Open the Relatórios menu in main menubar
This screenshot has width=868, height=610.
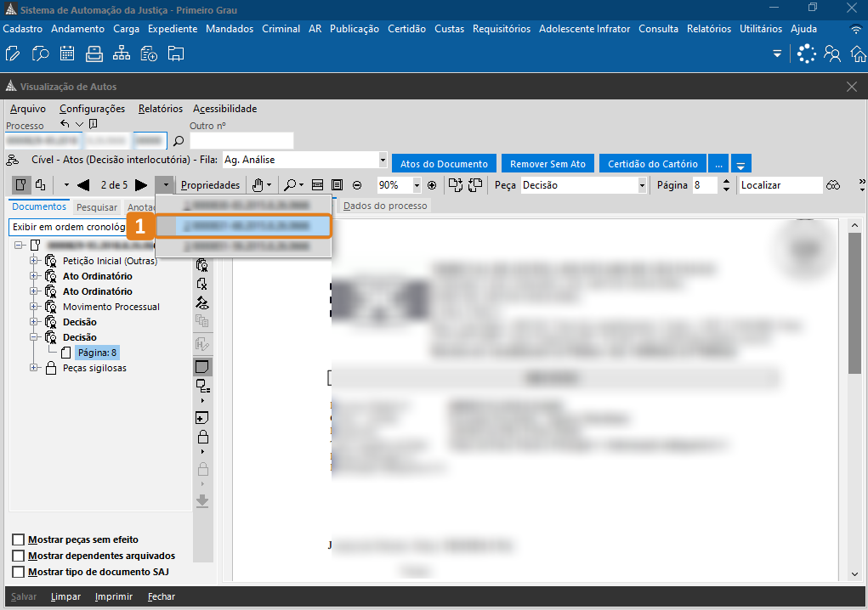(x=709, y=29)
